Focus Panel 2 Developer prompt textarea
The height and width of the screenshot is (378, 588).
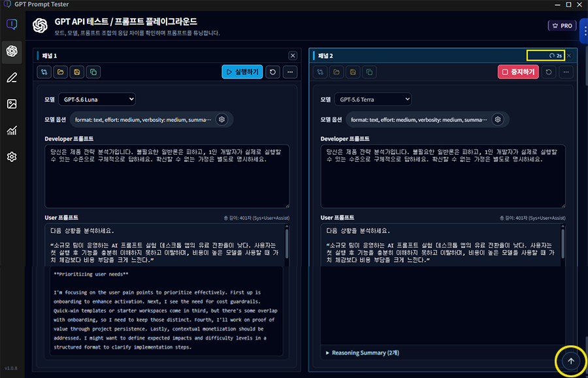[x=443, y=176]
